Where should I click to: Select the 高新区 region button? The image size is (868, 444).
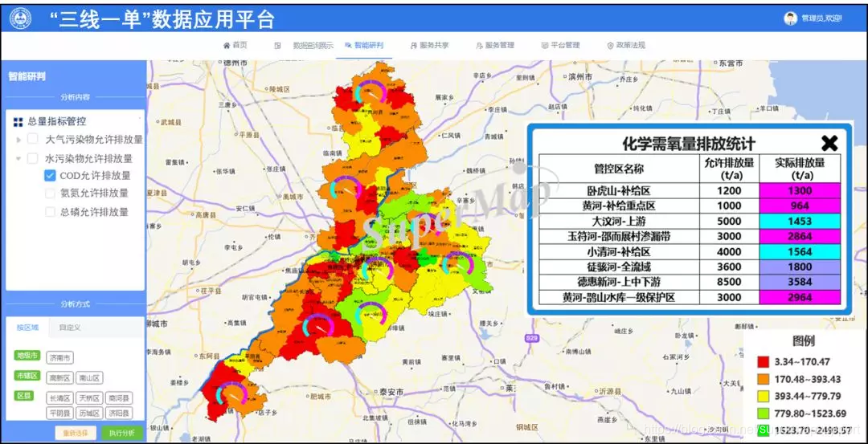59,378
